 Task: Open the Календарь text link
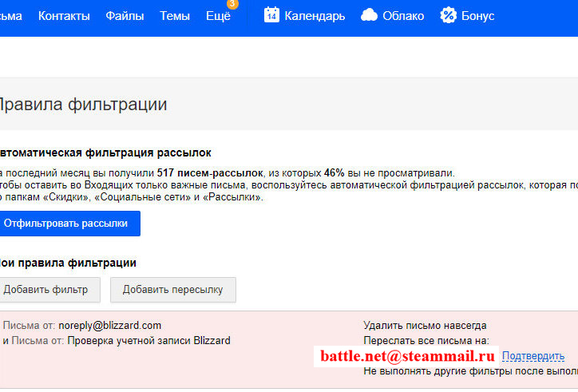[x=315, y=16]
